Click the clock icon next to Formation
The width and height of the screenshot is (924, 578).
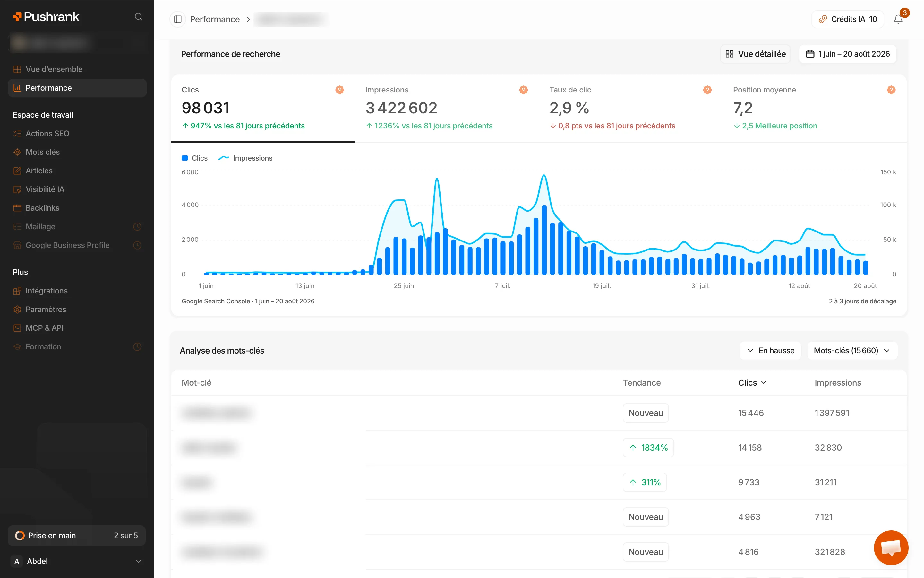tap(137, 347)
